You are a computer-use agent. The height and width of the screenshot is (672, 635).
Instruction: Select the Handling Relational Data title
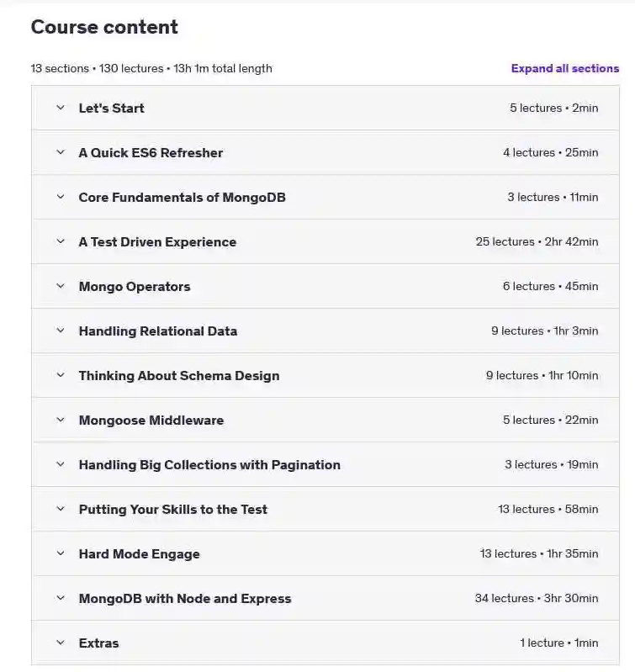point(158,331)
